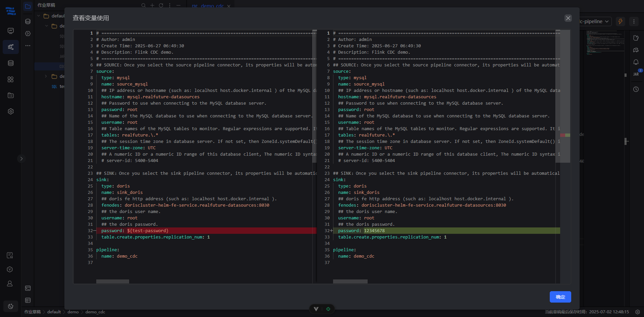Click the demo breadcrumb

(73, 312)
